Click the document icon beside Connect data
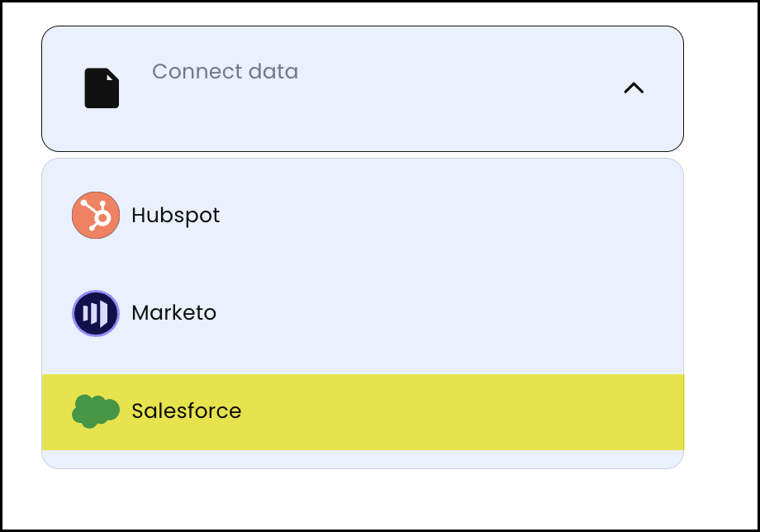This screenshot has width=760, height=532. [100, 88]
